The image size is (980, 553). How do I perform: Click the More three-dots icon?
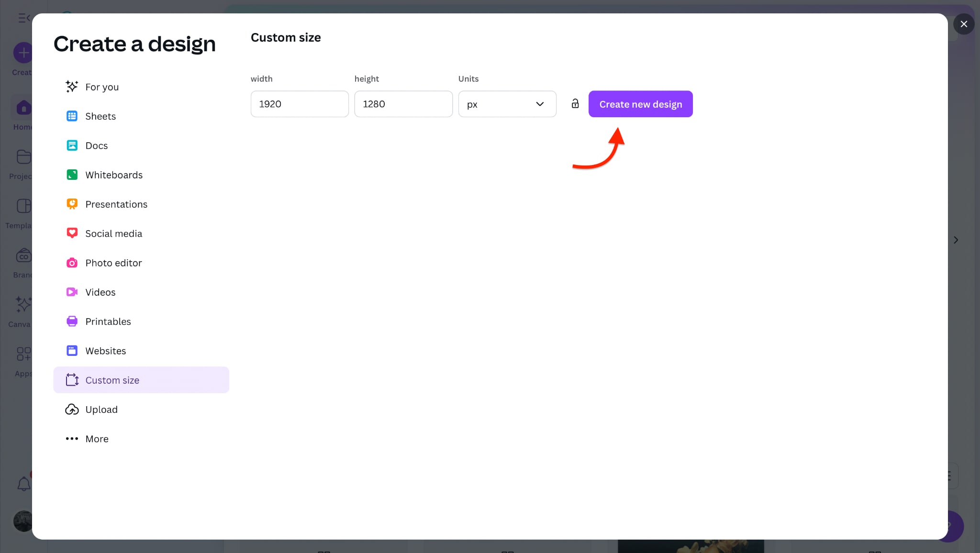point(72,439)
